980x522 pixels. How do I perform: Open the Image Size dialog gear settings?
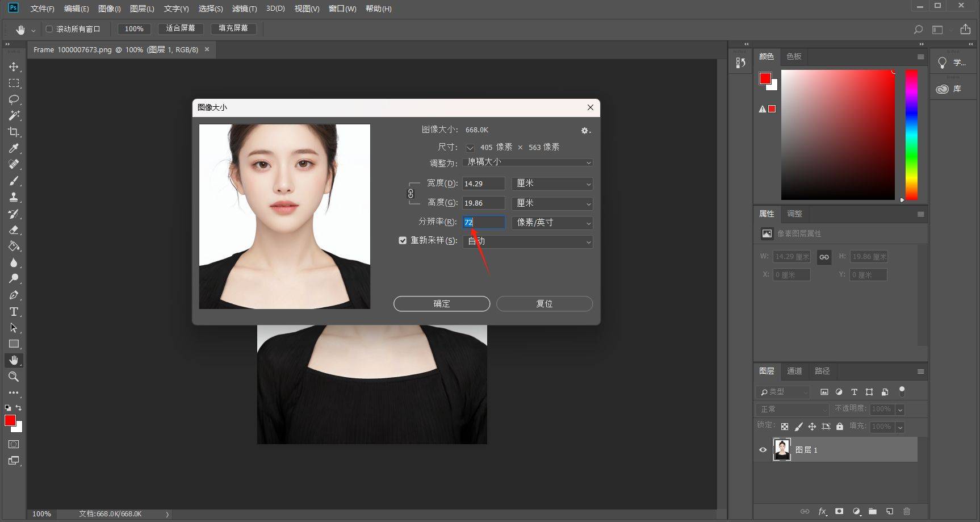point(585,131)
